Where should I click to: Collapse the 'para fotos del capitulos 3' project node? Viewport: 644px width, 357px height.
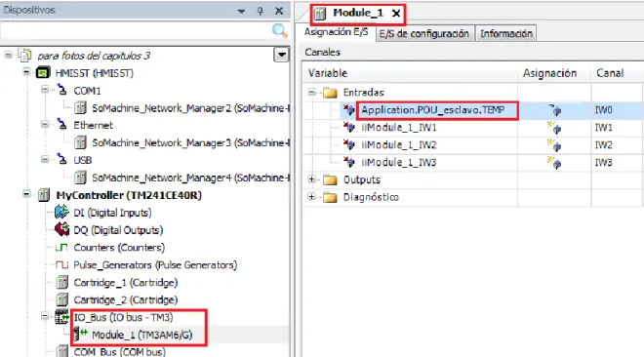(8, 55)
